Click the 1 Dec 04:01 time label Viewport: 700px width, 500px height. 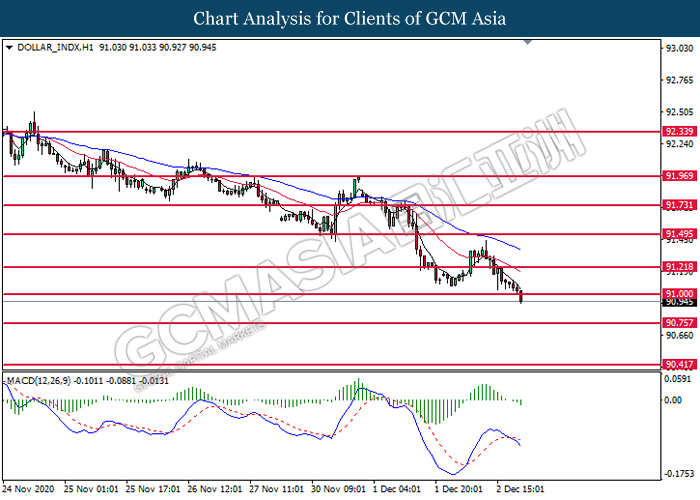pos(397,489)
